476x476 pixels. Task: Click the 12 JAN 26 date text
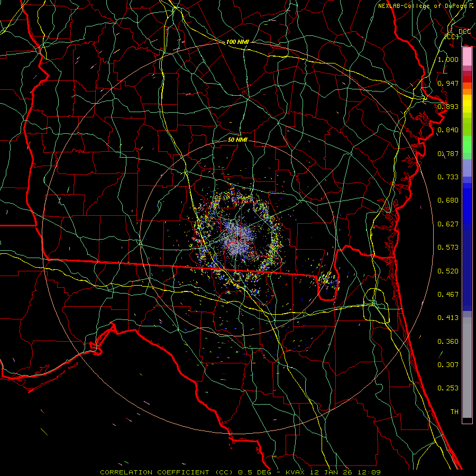click(x=330, y=472)
